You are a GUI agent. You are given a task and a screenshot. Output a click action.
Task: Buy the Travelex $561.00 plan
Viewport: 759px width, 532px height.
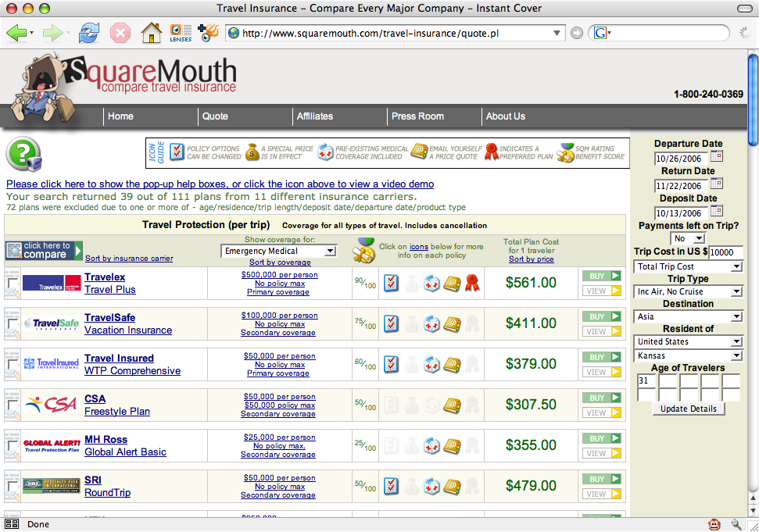[x=602, y=277]
